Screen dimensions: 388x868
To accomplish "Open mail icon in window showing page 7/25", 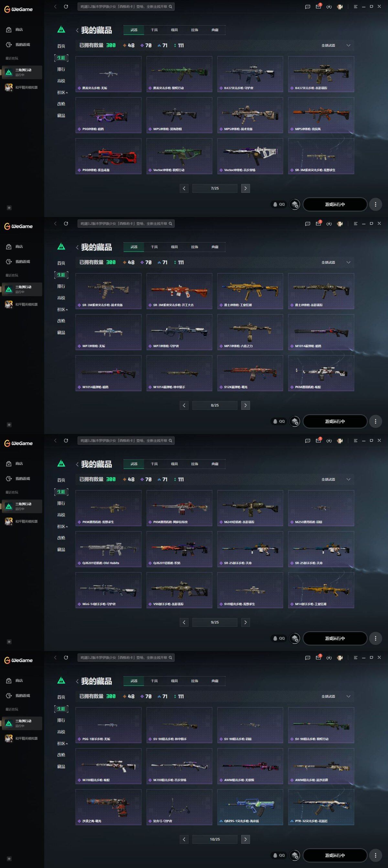I will [318, 6].
